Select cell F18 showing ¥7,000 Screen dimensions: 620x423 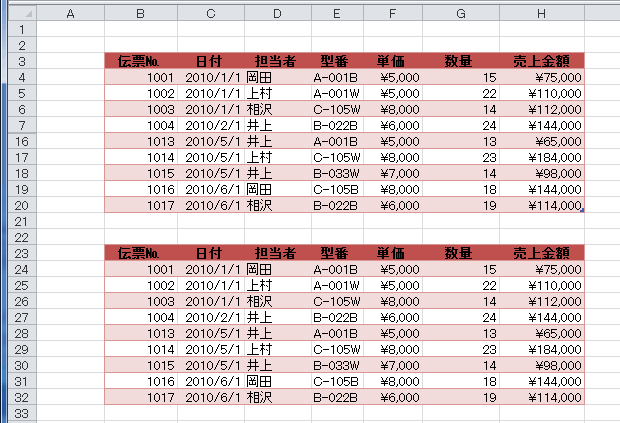(391, 173)
